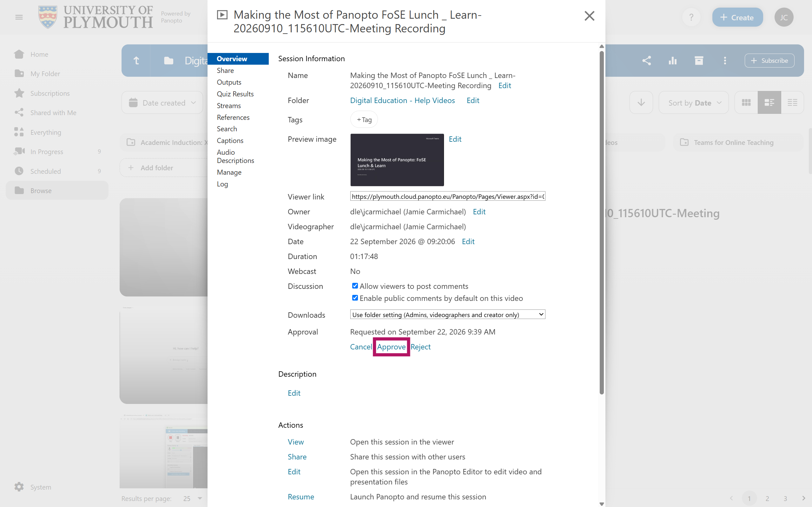Click the folder share icon in header
This screenshot has width=812, height=507.
[x=647, y=61]
